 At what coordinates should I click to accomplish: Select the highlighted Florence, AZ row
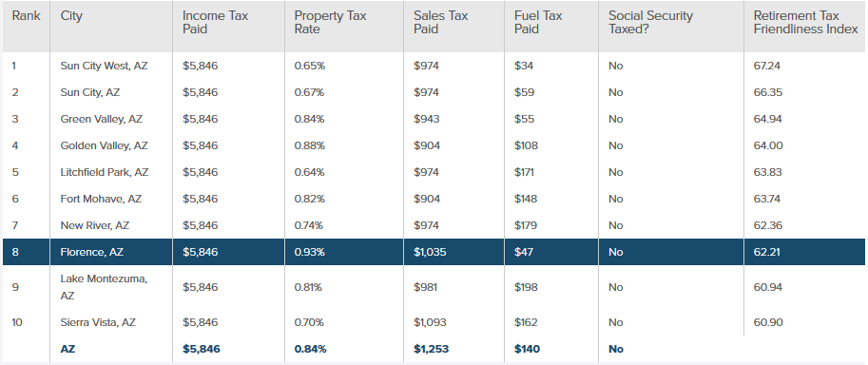click(x=434, y=252)
